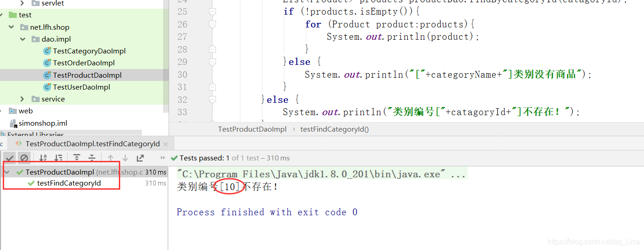Collapse the net.lfh.shop package node
The width and height of the screenshot is (644, 250).
point(11,27)
